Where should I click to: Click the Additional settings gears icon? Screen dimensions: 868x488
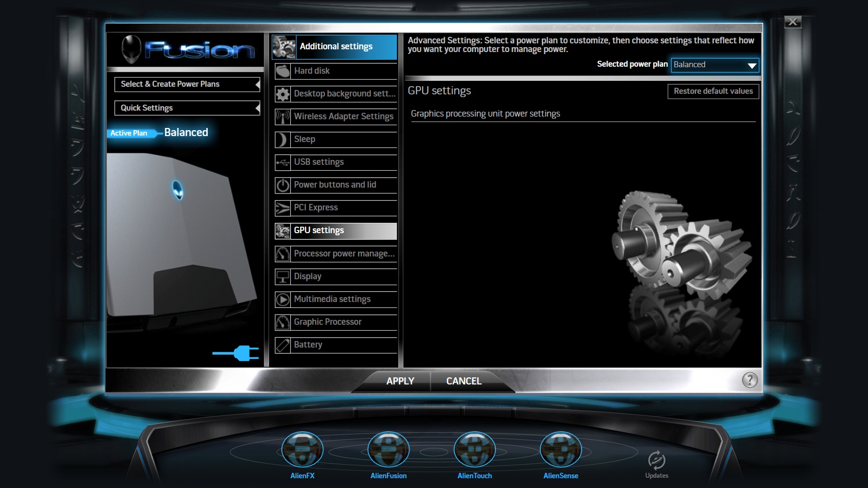pos(284,47)
